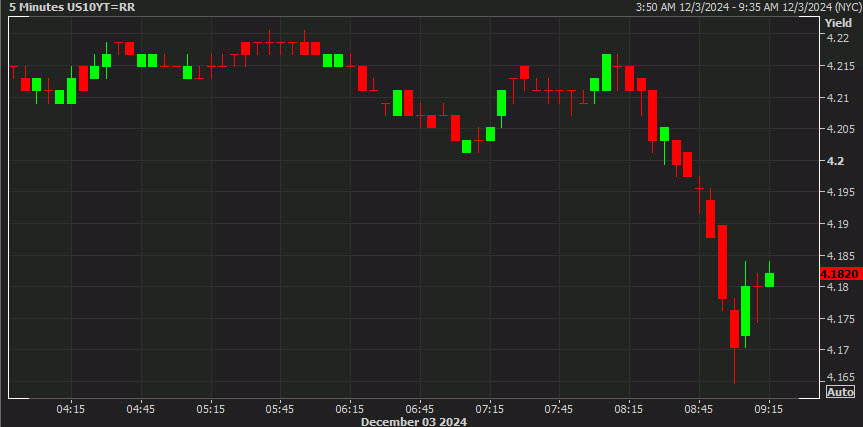Click the 06:15 time axis label

coord(350,409)
